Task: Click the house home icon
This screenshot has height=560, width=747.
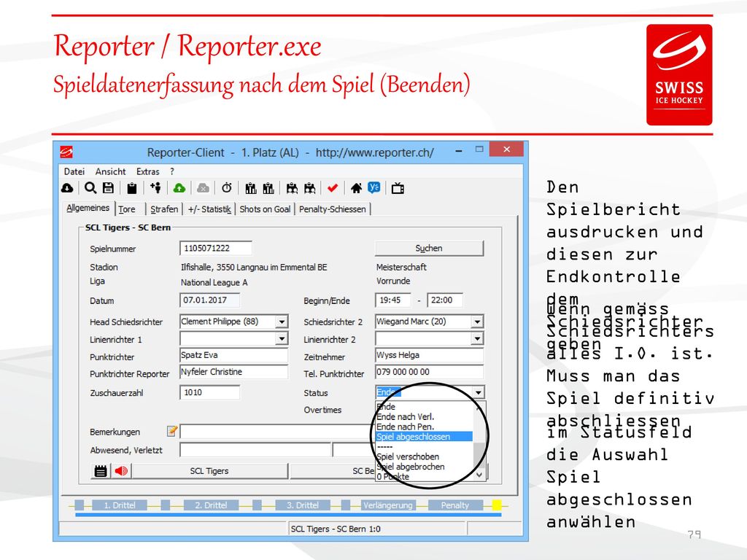Action: 356,189
